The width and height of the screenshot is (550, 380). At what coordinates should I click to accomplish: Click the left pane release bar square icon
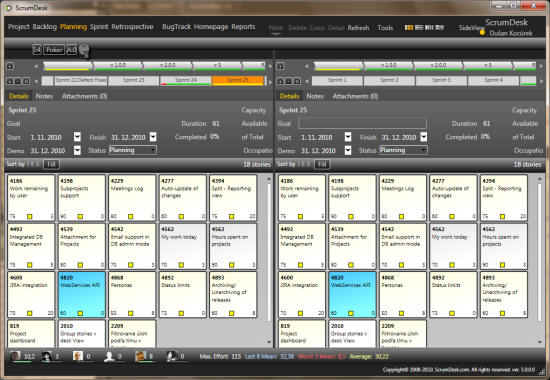click(x=10, y=66)
